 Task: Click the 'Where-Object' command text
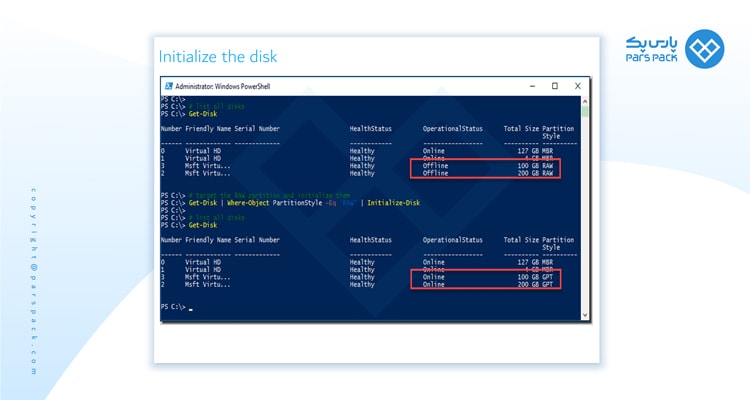(x=248, y=203)
